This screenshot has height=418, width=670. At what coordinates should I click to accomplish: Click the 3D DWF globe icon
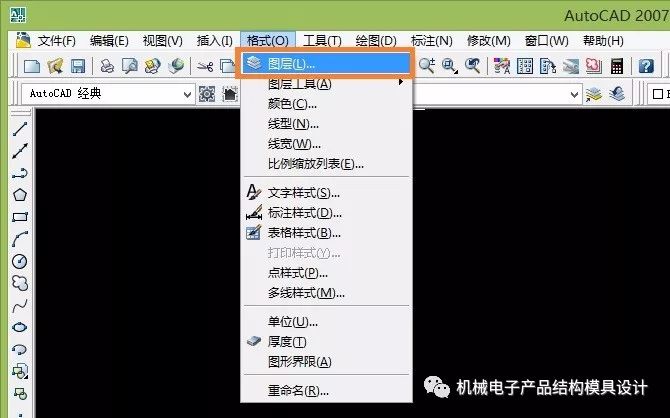pyautogui.click(x=176, y=67)
